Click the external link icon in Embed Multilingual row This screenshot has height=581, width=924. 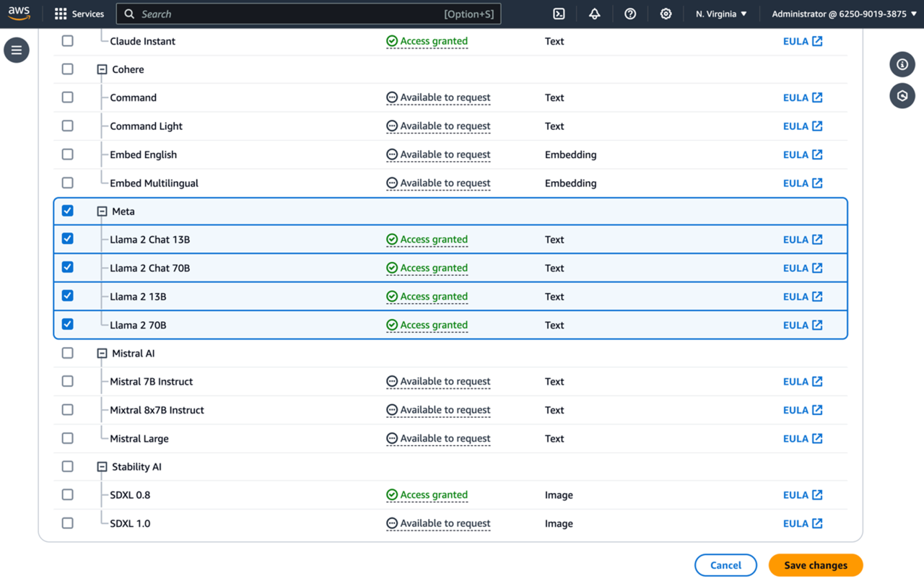tap(817, 183)
